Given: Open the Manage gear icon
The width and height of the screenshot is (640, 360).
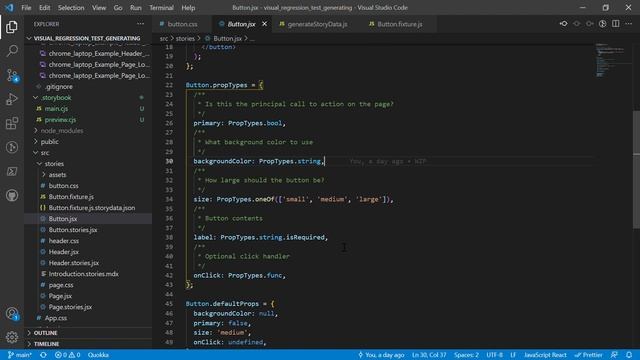Looking at the screenshot, I should (x=12, y=337).
